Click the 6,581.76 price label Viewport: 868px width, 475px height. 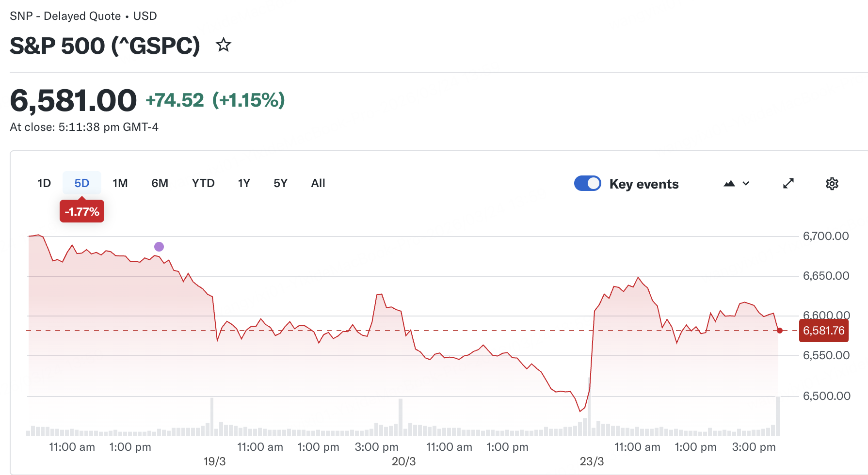coord(824,331)
